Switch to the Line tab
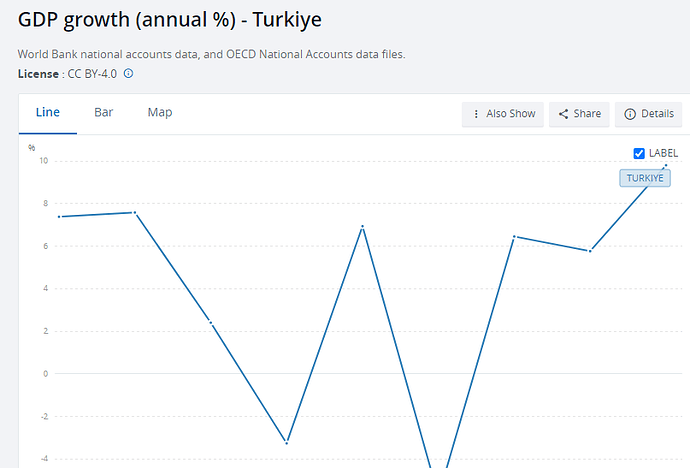The height and width of the screenshot is (468, 690). point(48,113)
